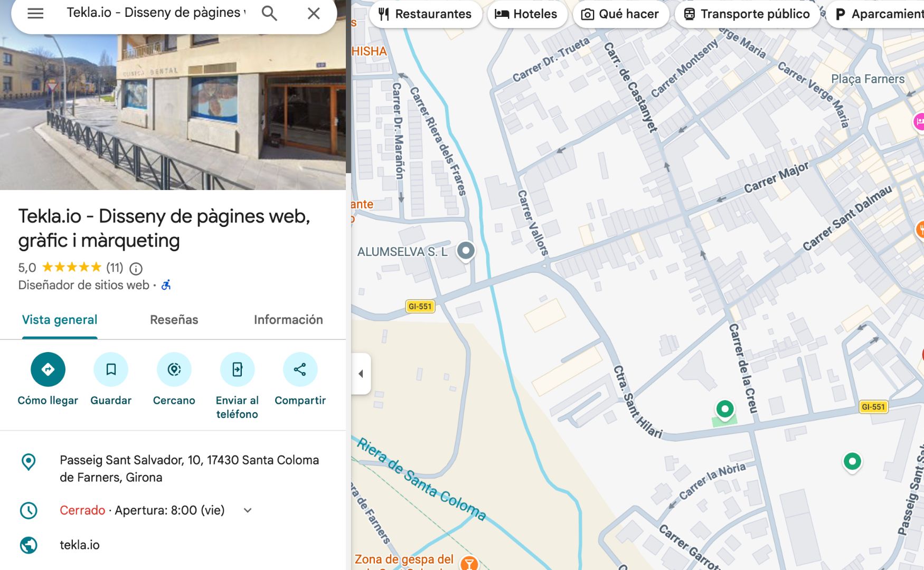Click the website globe icon

click(29, 545)
